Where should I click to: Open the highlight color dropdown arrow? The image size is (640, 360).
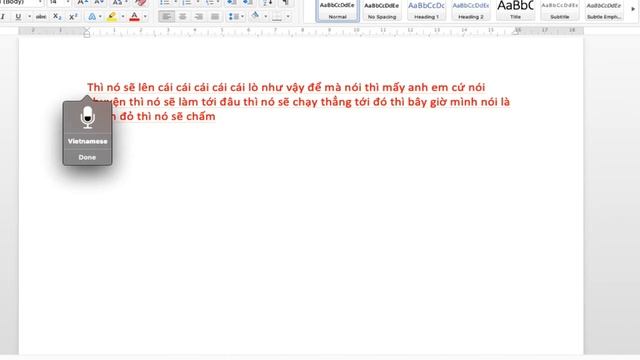122,17
